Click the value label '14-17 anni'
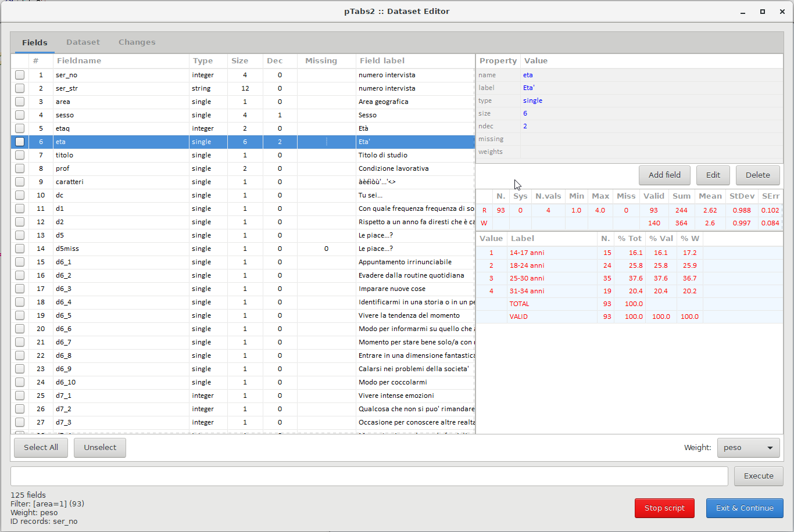The height and width of the screenshot is (532, 794). (x=527, y=253)
